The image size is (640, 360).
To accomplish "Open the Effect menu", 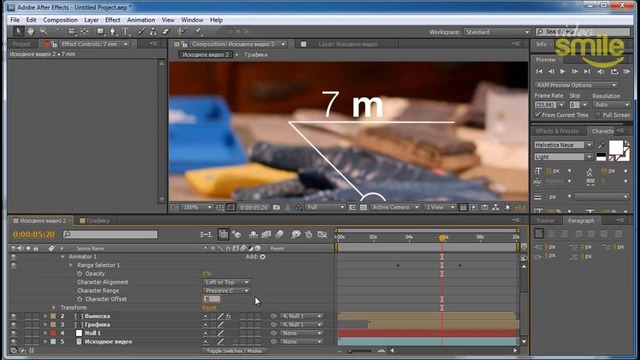I will pos(113,20).
